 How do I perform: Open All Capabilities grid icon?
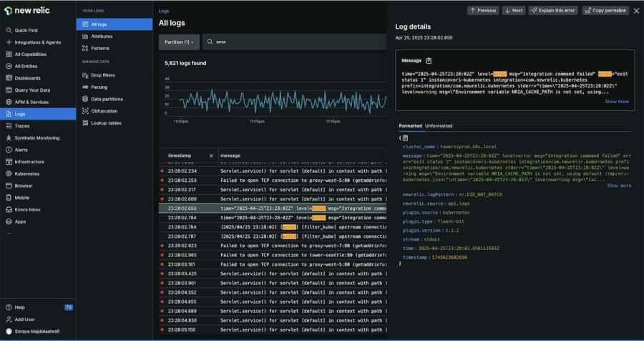pyautogui.click(x=9, y=54)
